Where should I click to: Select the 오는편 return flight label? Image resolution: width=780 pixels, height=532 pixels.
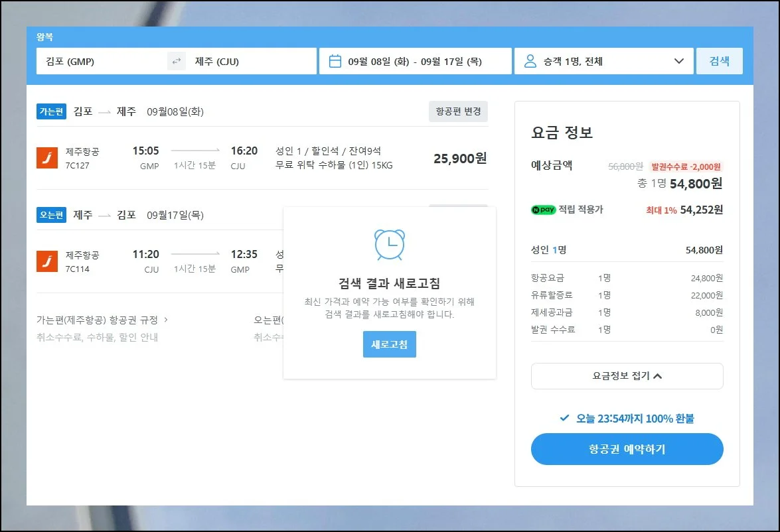[x=51, y=215]
